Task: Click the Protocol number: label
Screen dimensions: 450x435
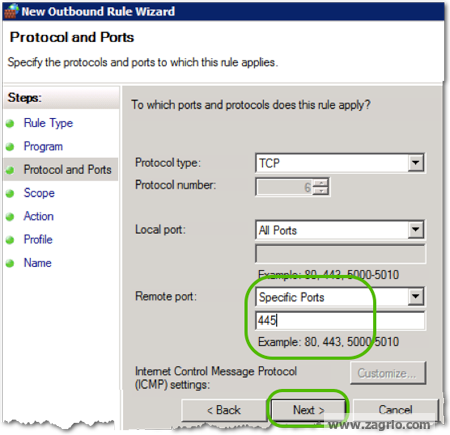Action: coord(175,185)
